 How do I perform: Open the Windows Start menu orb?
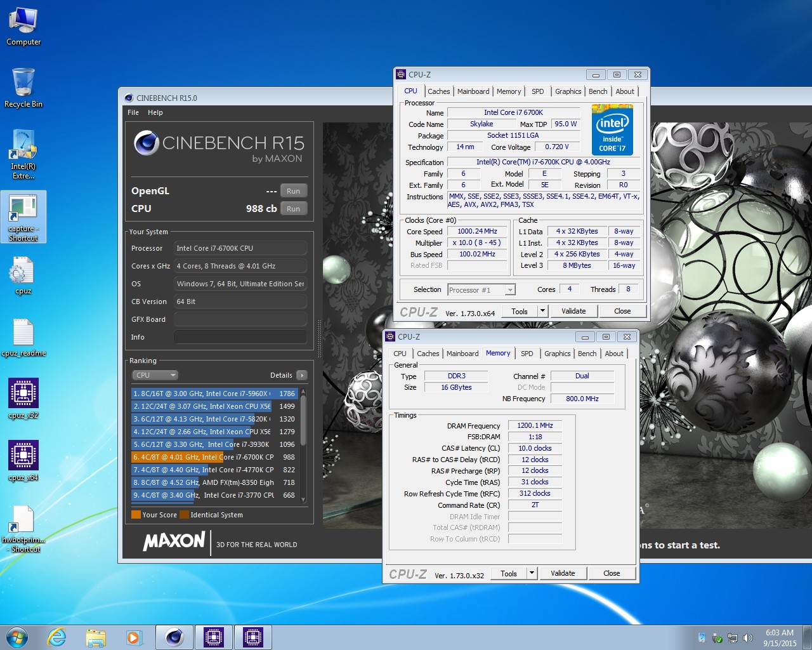[x=17, y=637]
